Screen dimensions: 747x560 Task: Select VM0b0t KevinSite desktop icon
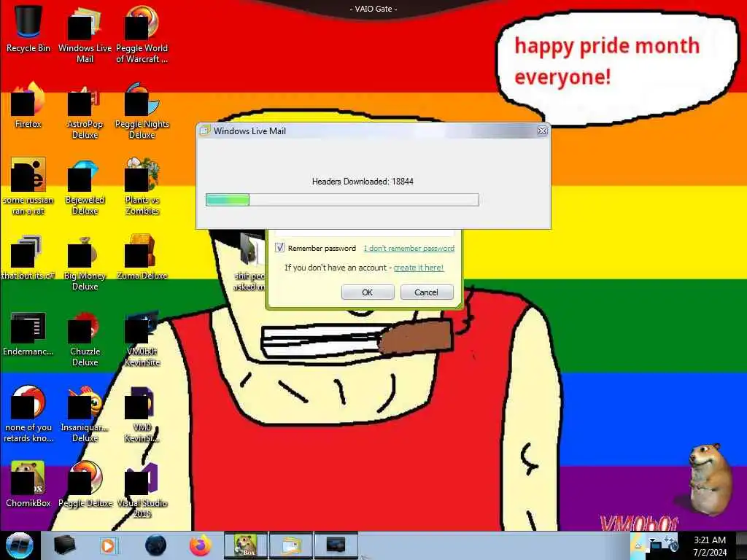[x=142, y=338]
